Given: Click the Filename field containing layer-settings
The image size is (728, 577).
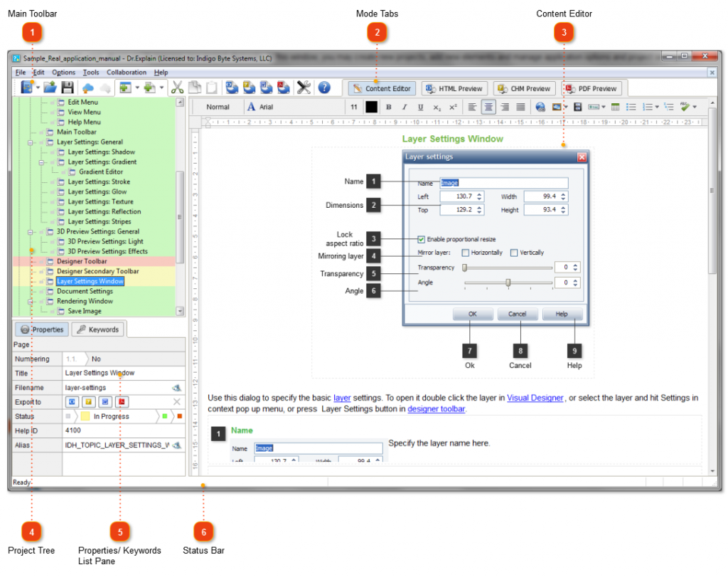Looking at the screenshot, I should pyautogui.click(x=124, y=388).
